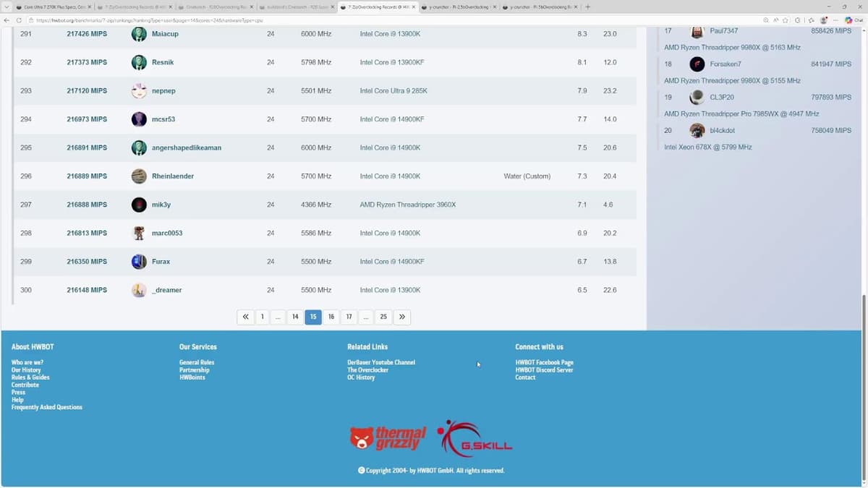Open browser profile avatar icon
Image resolution: width=868 pixels, height=488 pixels.
point(823,20)
